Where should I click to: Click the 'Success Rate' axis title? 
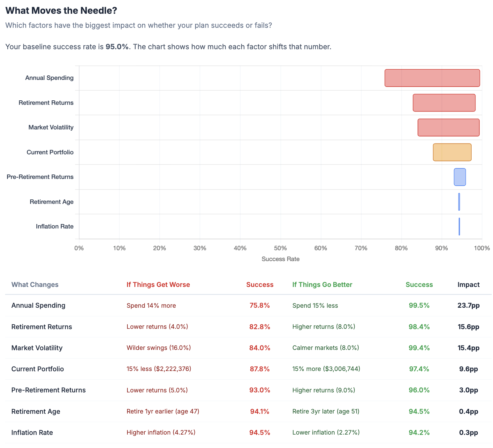pyautogui.click(x=280, y=259)
